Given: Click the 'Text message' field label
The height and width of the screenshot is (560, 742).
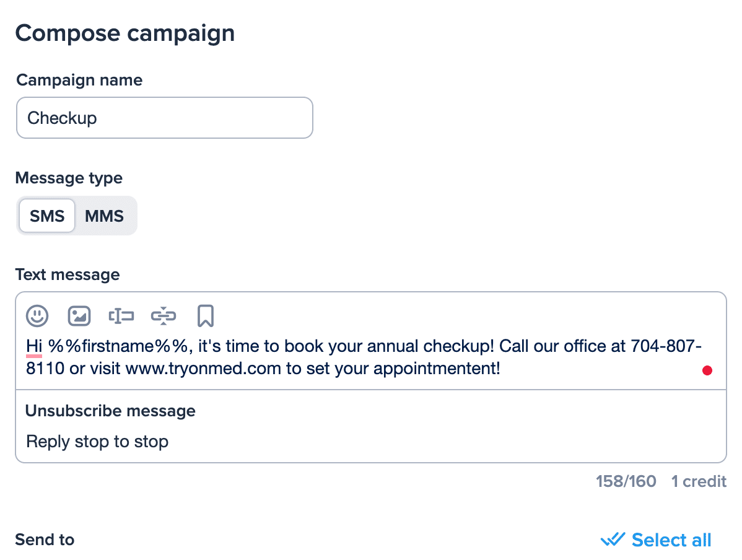Looking at the screenshot, I should 68,274.
